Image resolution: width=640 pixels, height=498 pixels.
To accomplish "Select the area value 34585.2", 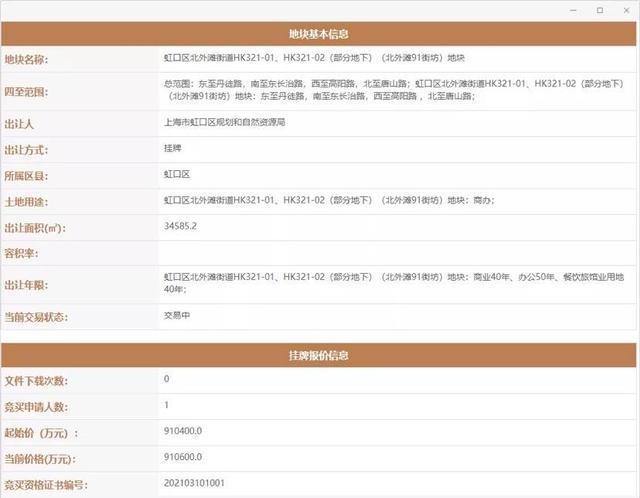I will coord(180,226).
